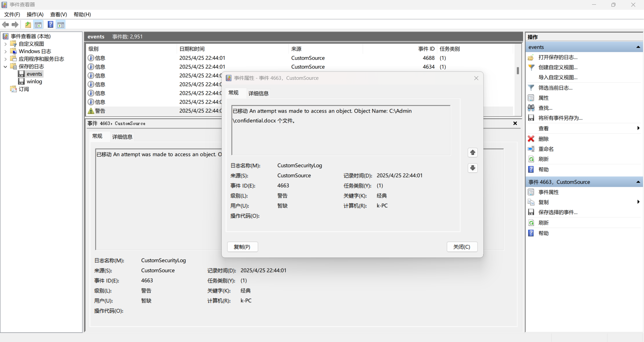Expand the Copy submenu arrow
The height and width of the screenshot is (342, 644).
point(638,202)
